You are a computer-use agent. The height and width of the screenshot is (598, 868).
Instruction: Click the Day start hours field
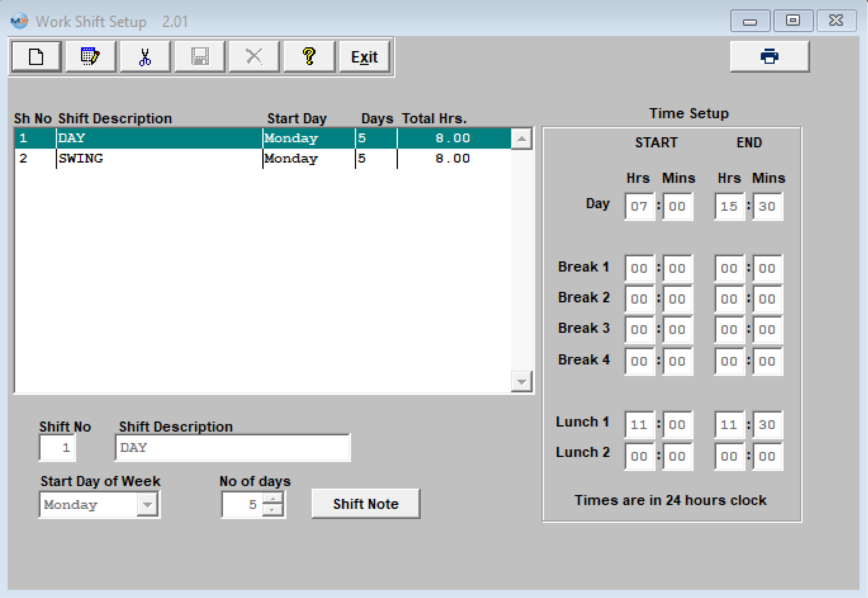pyautogui.click(x=639, y=207)
